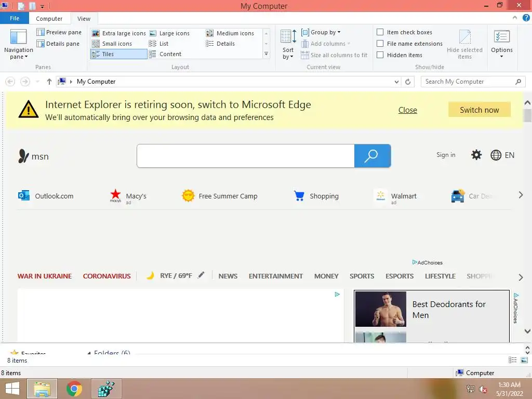Open the LIFESTYLE section

click(440, 276)
